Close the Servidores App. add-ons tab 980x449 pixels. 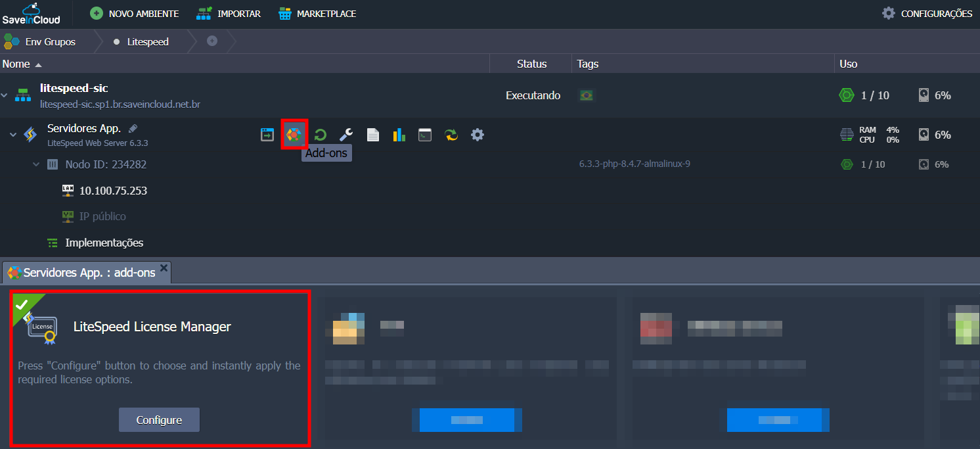click(164, 268)
